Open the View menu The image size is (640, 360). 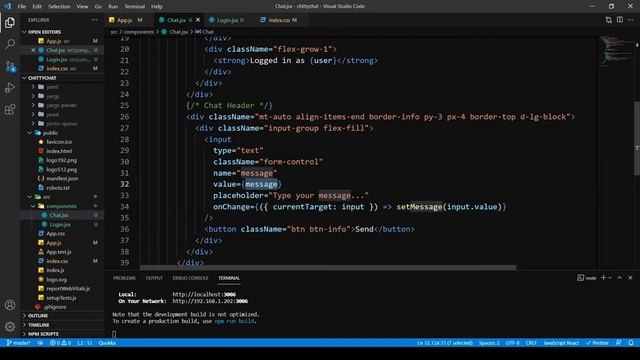[x=82, y=7]
